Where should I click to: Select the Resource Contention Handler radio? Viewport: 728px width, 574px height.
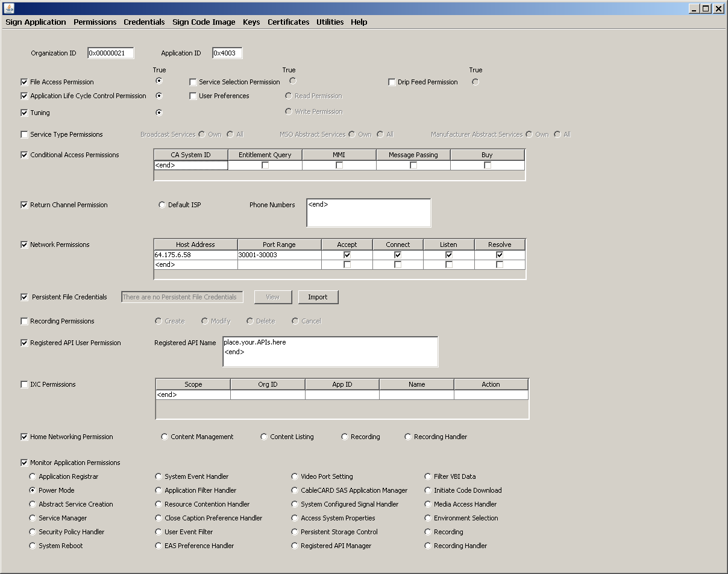158,504
